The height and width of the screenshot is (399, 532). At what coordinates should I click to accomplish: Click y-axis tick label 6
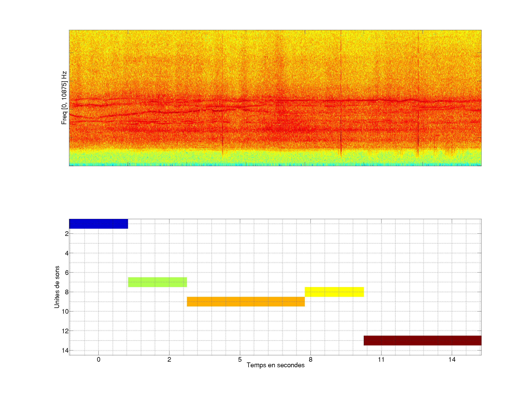click(67, 272)
